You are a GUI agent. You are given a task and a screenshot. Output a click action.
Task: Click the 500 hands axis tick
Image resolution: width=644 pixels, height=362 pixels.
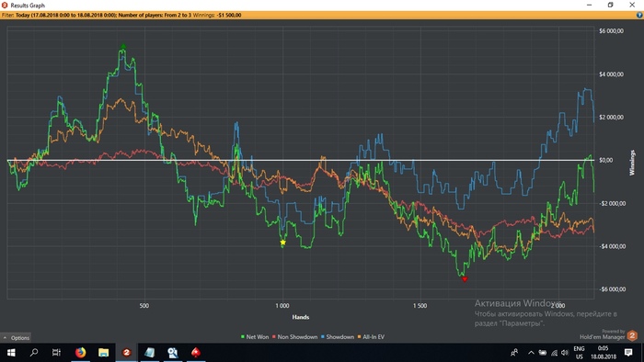point(144,306)
